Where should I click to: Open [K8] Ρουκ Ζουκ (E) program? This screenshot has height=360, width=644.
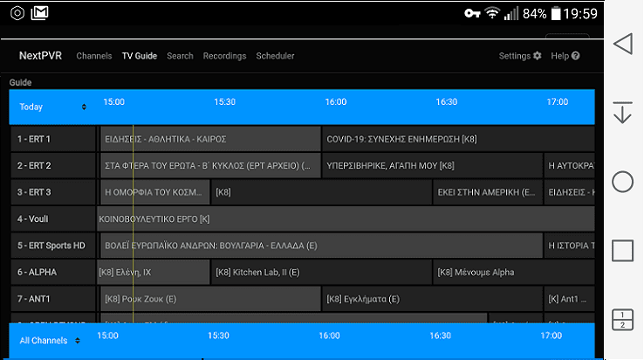(210, 299)
